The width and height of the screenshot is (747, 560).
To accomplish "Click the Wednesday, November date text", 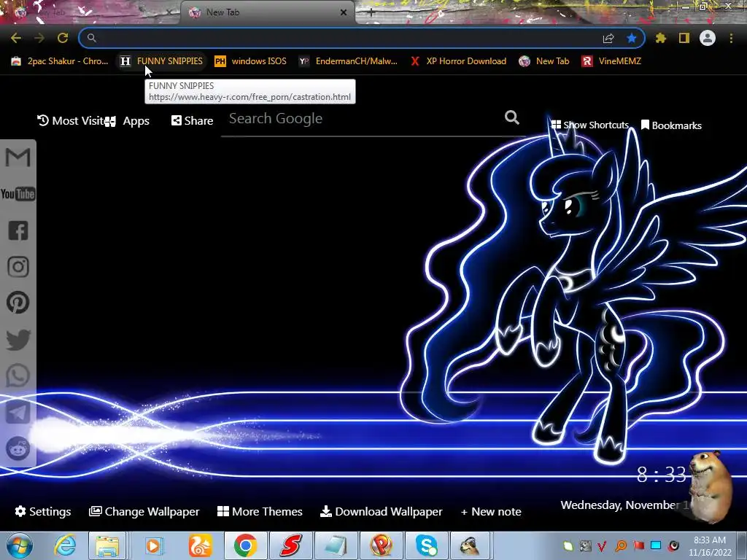I will (x=624, y=505).
